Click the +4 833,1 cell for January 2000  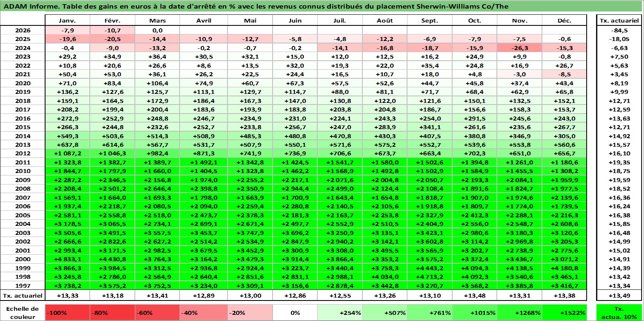tap(67, 259)
